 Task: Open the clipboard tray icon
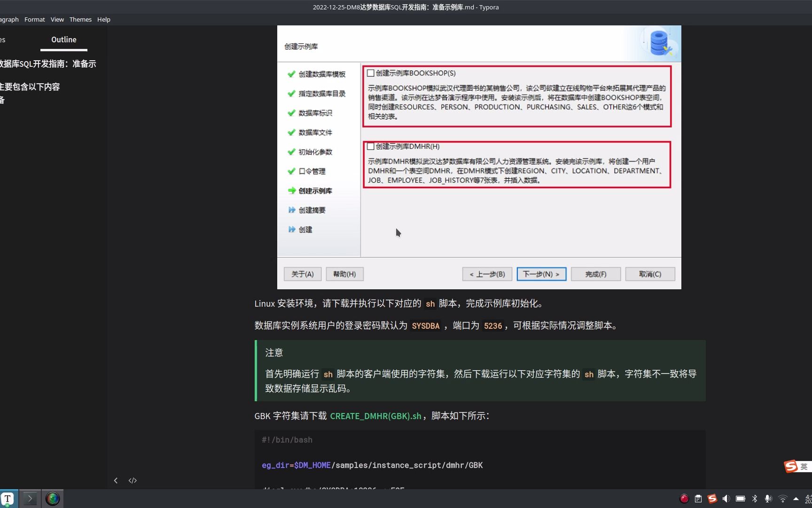click(698, 499)
